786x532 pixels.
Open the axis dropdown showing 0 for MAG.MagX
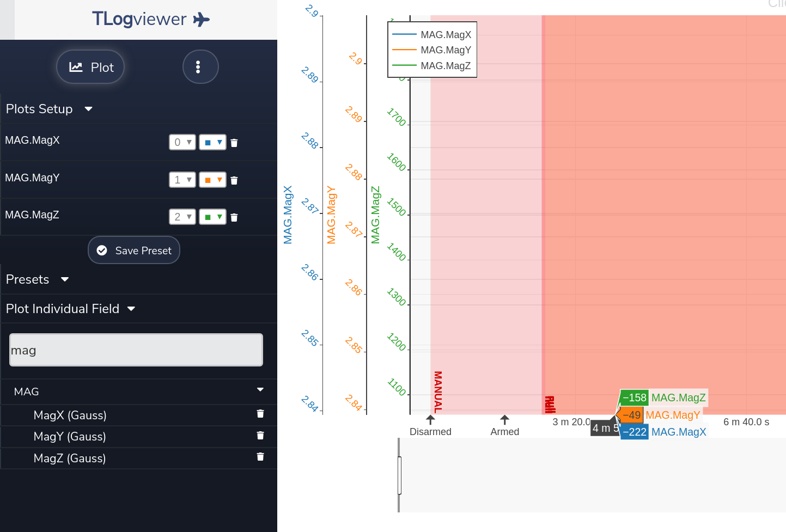[182, 142]
